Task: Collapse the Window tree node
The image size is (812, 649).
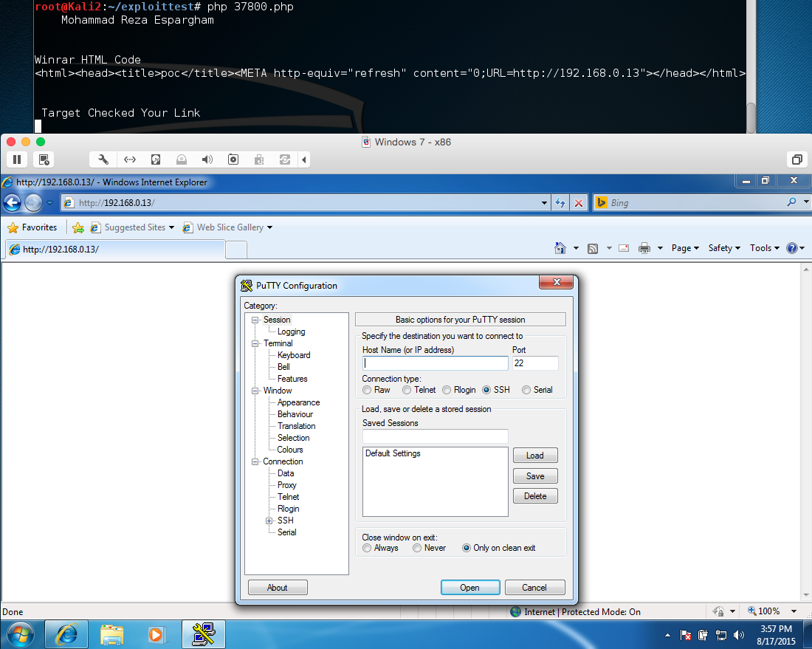Action: tap(255, 391)
